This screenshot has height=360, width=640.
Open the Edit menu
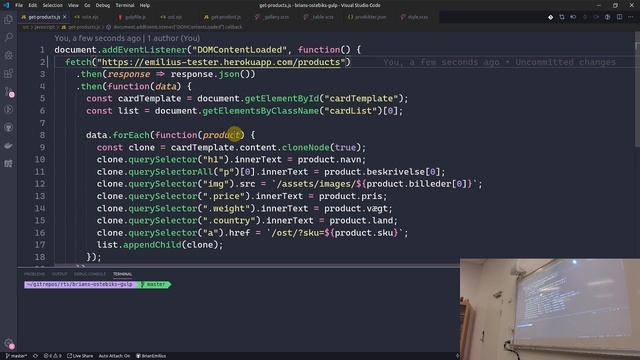click(33, 5)
